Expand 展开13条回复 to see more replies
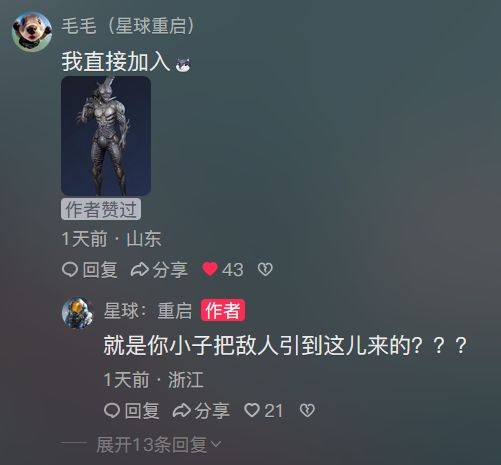 click(159, 444)
